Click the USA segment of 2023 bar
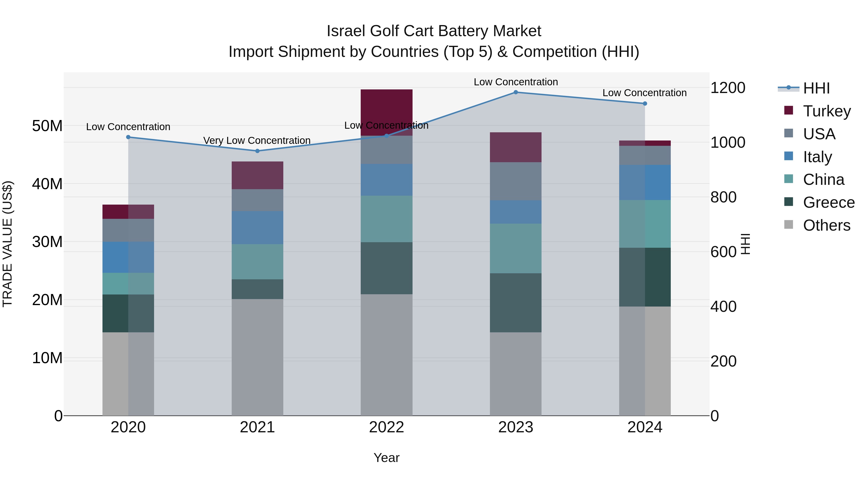Screen dimensions: 868x488 [515, 181]
